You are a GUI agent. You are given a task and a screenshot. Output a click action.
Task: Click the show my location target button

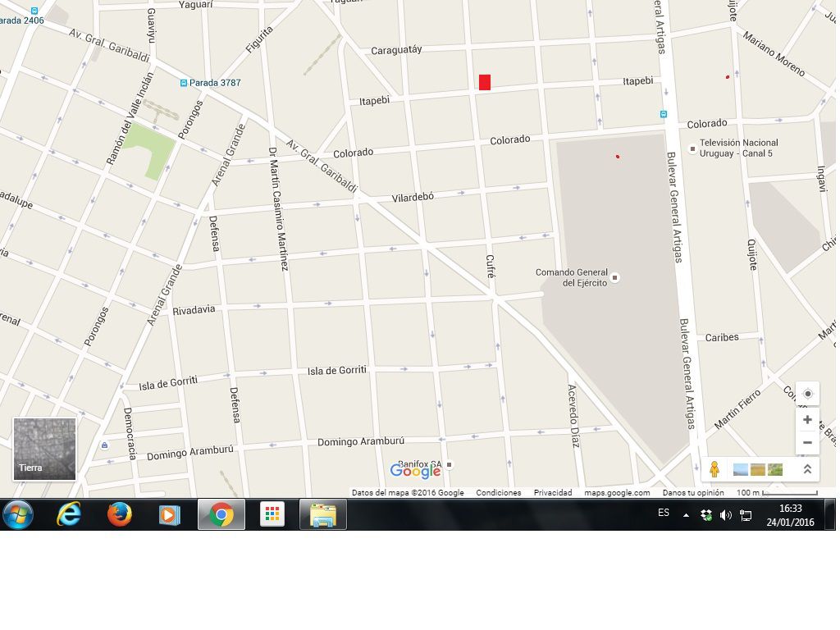[x=807, y=394]
